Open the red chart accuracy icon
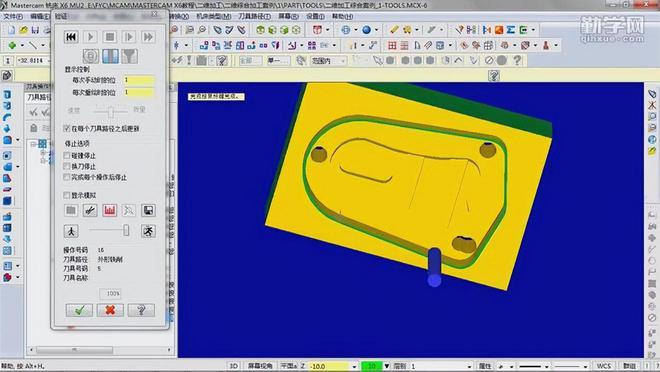The image size is (660, 372). [109, 210]
